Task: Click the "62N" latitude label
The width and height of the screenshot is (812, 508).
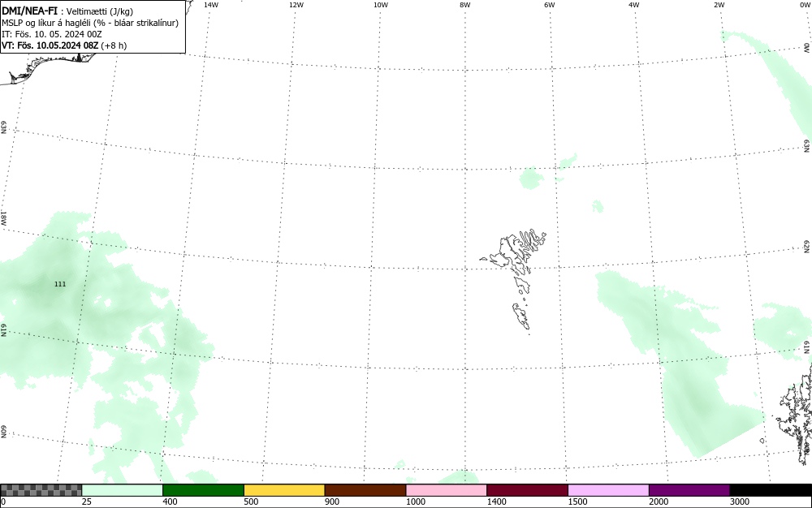Action: tap(807, 246)
